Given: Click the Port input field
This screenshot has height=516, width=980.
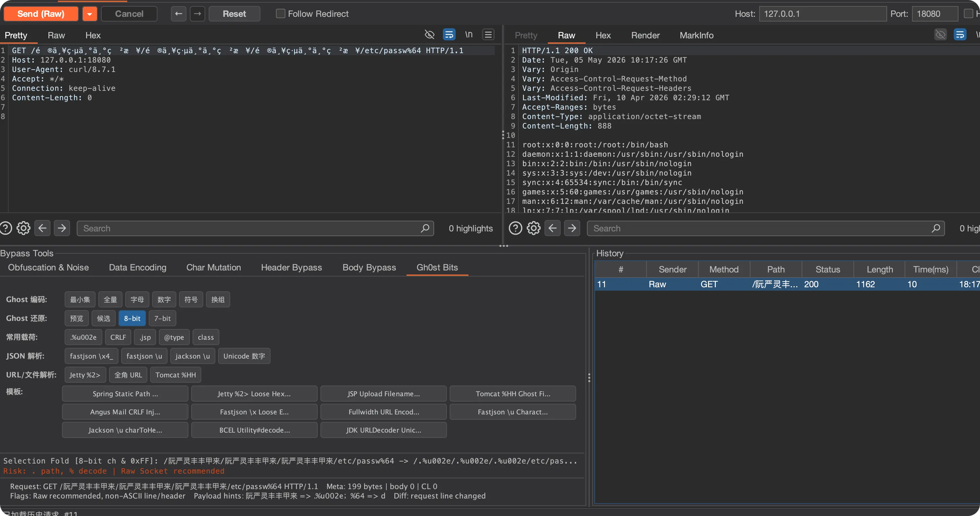Looking at the screenshot, I should click(x=935, y=14).
